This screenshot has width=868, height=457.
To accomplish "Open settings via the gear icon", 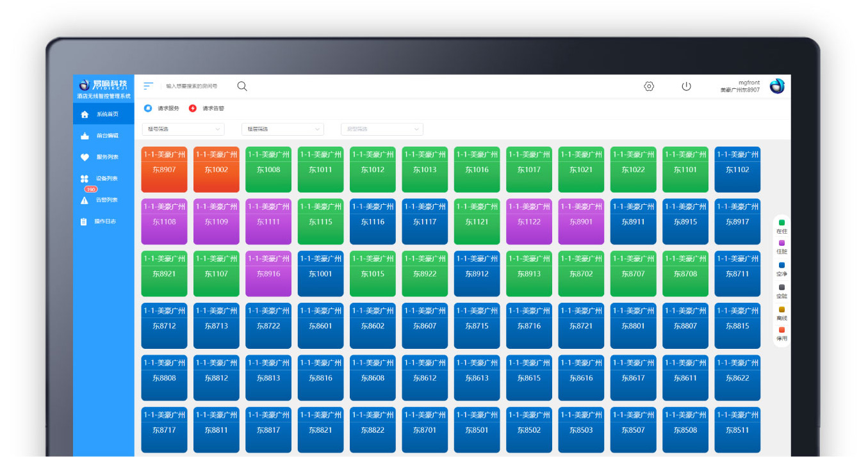I will (649, 86).
